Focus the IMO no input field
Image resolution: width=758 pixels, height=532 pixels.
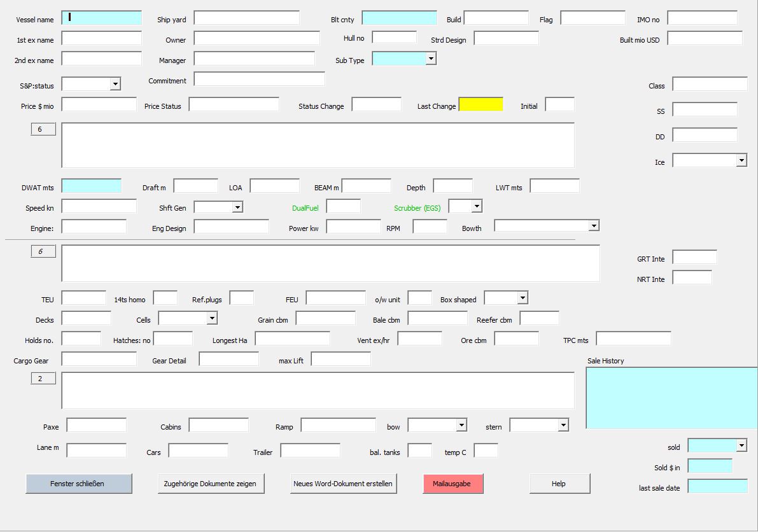702,18
